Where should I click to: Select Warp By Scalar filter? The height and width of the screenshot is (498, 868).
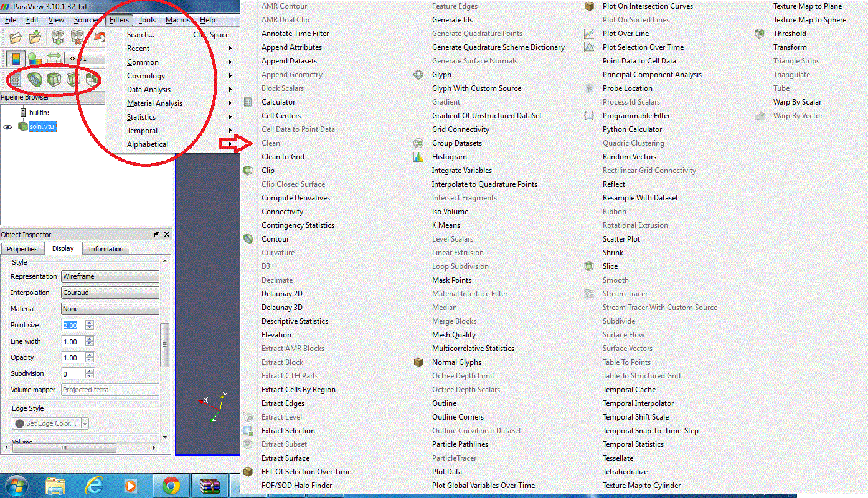click(797, 102)
